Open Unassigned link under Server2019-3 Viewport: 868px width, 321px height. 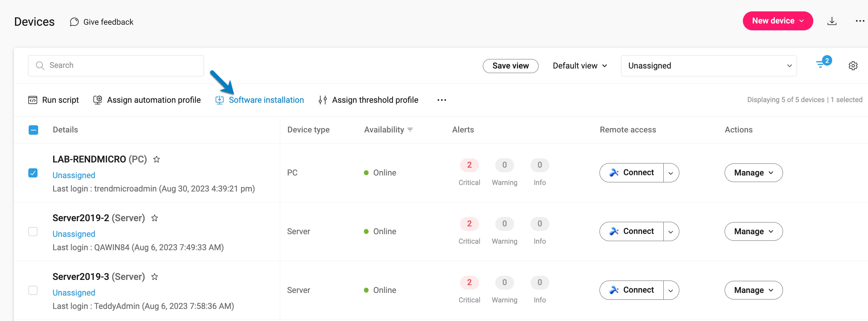pos(74,293)
